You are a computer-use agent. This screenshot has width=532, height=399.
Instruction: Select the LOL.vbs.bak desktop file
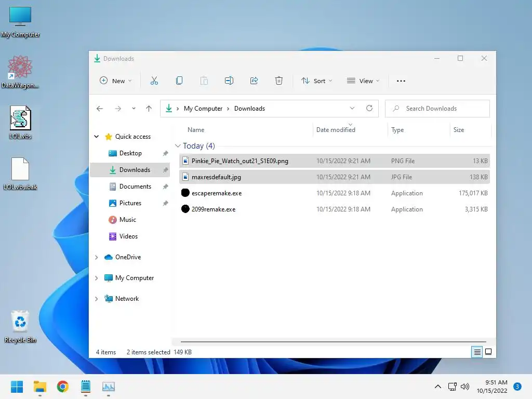(20, 174)
